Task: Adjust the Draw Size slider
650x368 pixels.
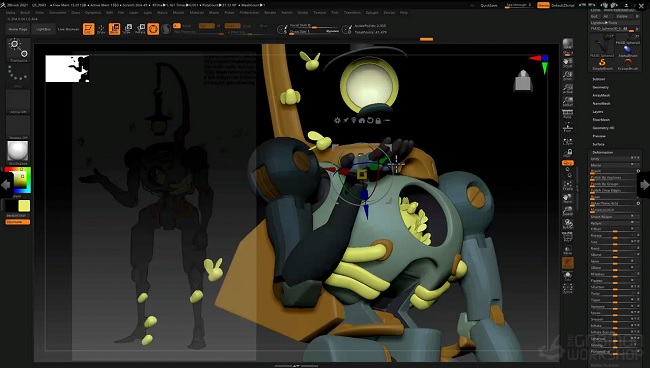Action: coord(314,31)
